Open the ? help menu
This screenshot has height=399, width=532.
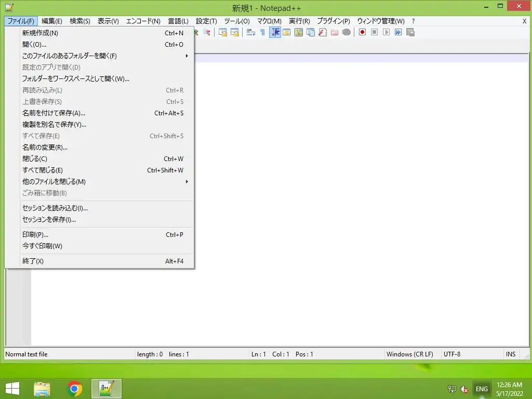413,21
